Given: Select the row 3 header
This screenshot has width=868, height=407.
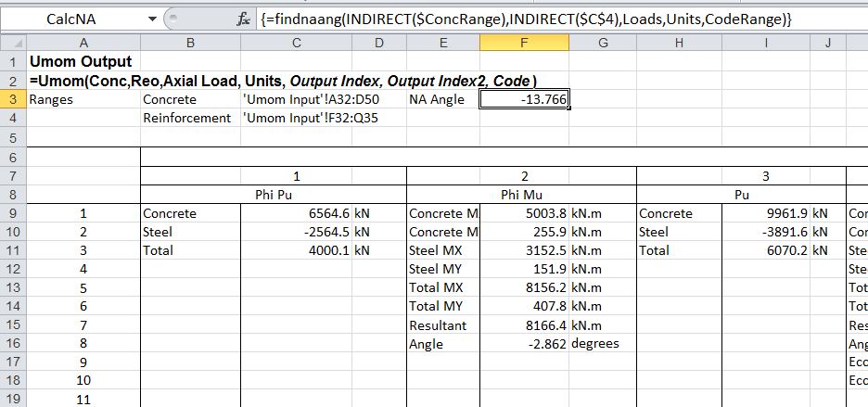Looking at the screenshot, I should point(14,99).
